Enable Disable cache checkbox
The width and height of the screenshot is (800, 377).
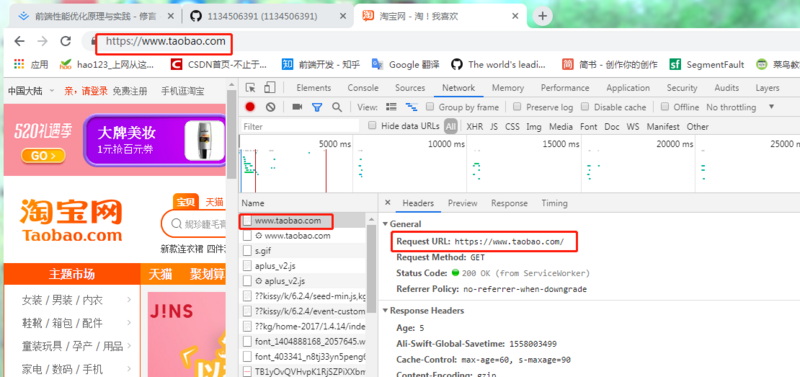coord(585,107)
